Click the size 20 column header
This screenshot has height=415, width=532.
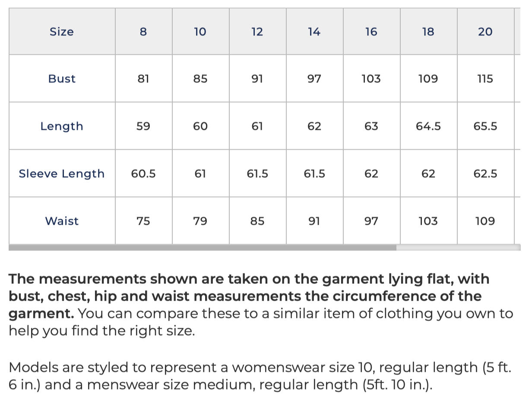tap(486, 31)
